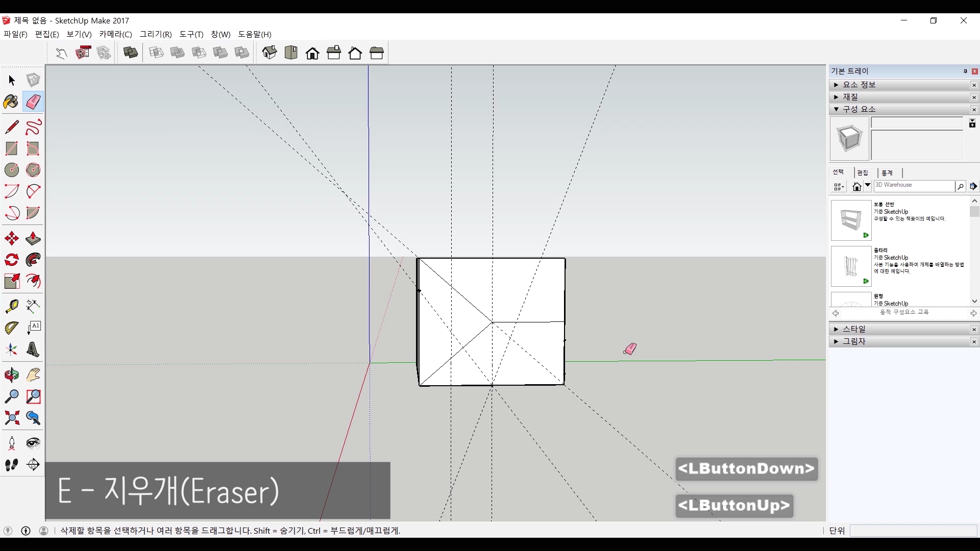Open the component home dropdown arrow
Image resolution: width=980 pixels, height=551 pixels.
click(868, 186)
